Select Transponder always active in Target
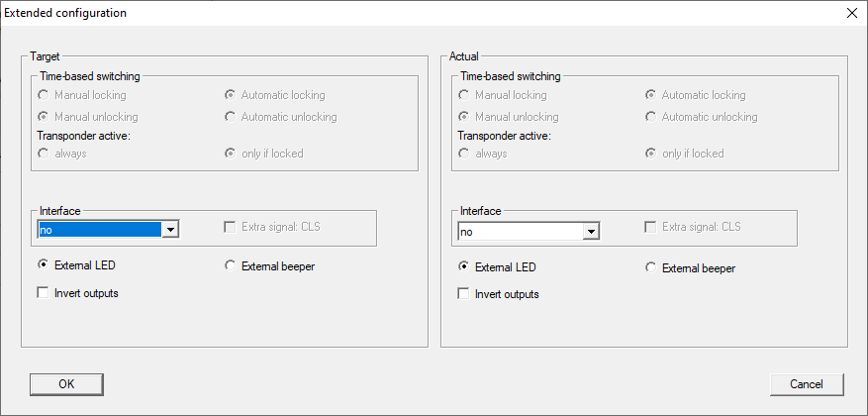The height and width of the screenshot is (416, 868). (44, 154)
